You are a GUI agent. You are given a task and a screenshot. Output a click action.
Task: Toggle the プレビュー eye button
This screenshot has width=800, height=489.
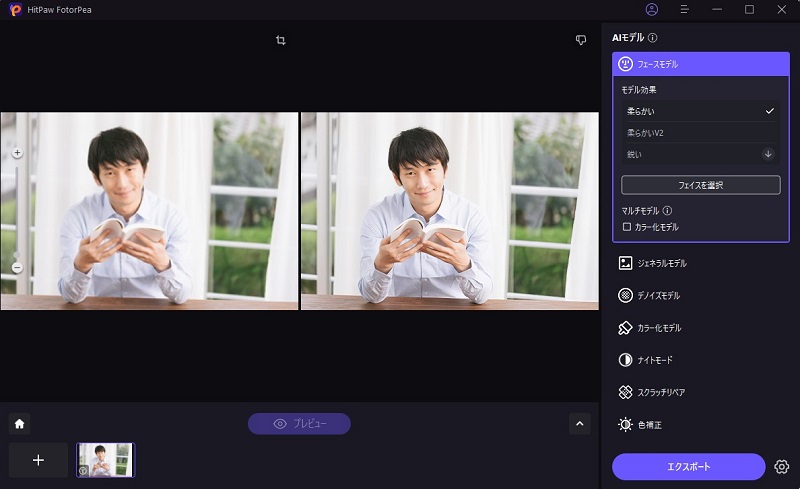click(299, 424)
